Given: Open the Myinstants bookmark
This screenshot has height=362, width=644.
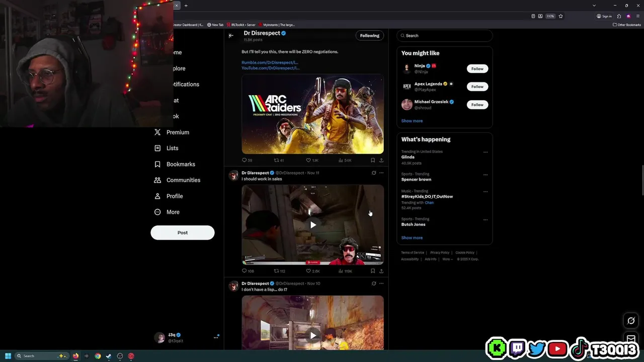Looking at the screenshot, I should tap(277, 25).
